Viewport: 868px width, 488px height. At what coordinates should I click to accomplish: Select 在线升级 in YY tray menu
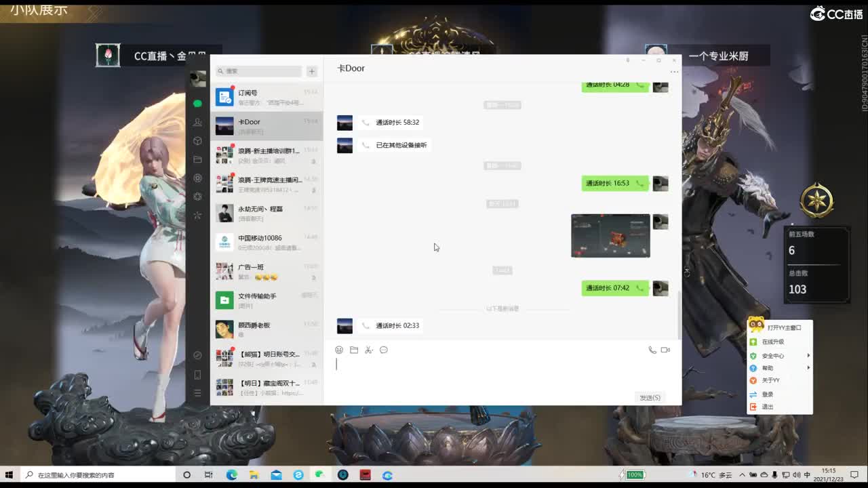point(780,342)
